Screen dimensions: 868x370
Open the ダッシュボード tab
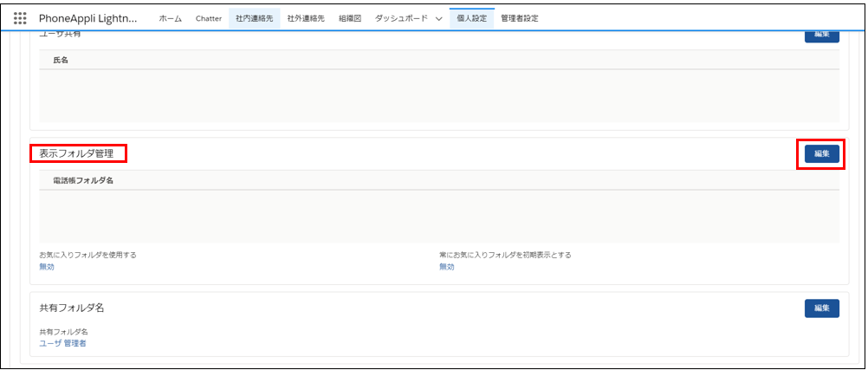point(401,18)
